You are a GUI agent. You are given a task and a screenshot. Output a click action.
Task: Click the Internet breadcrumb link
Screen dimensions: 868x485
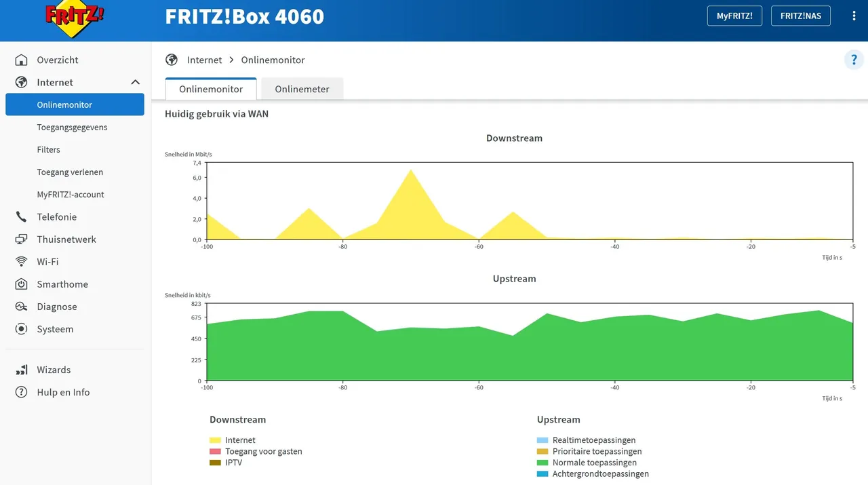204,60
